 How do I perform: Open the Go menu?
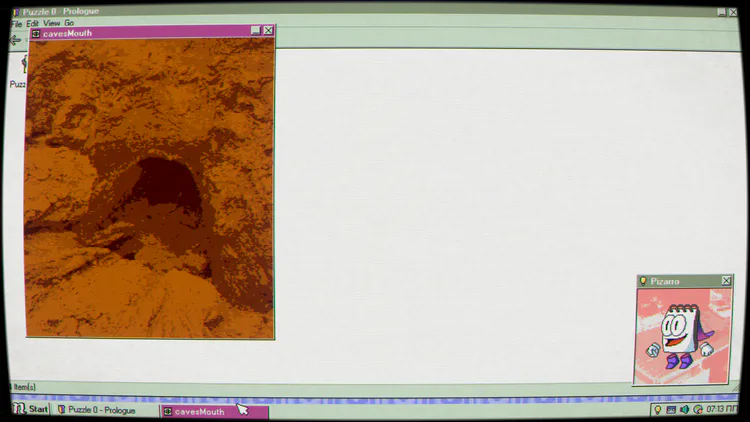69,23
